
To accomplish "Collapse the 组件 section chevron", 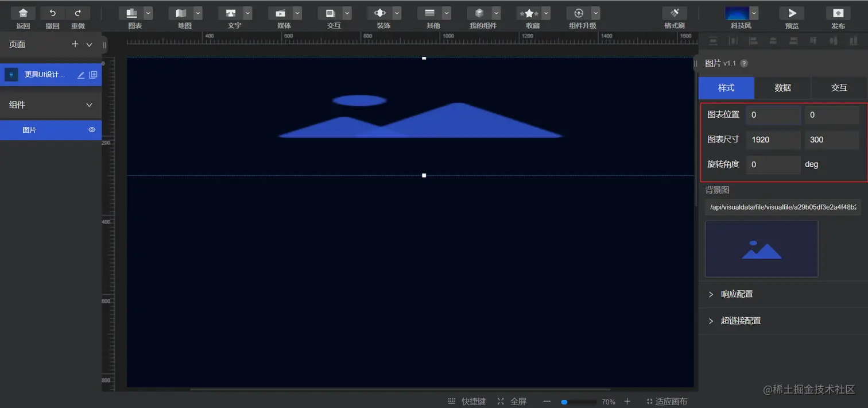I will pyautogui.click(x=89, y=105).
